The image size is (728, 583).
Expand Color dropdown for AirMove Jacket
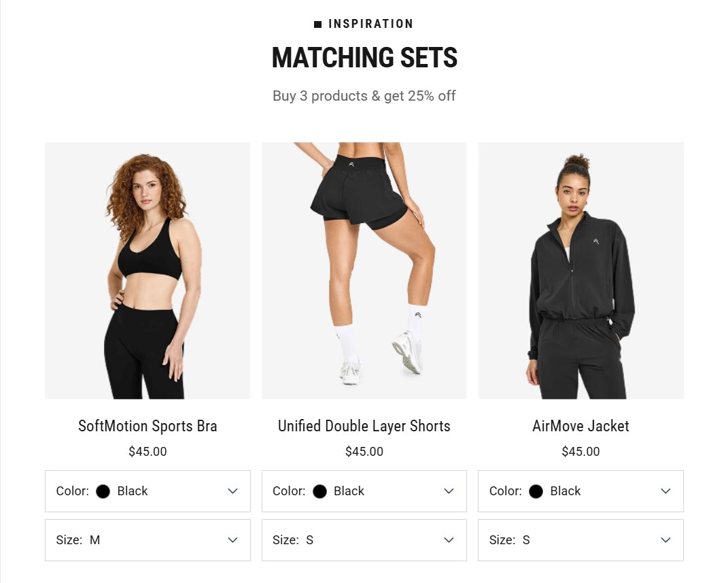(580, 491)
